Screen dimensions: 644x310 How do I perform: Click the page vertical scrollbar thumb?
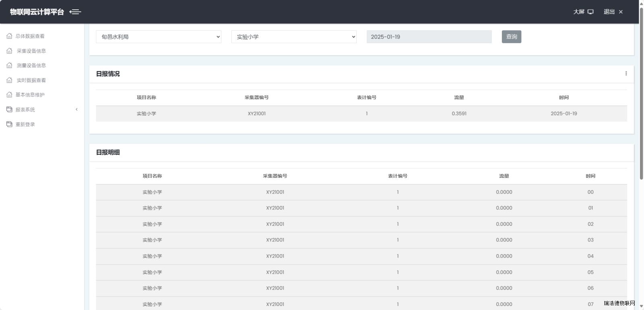click(x=641, y=93)
